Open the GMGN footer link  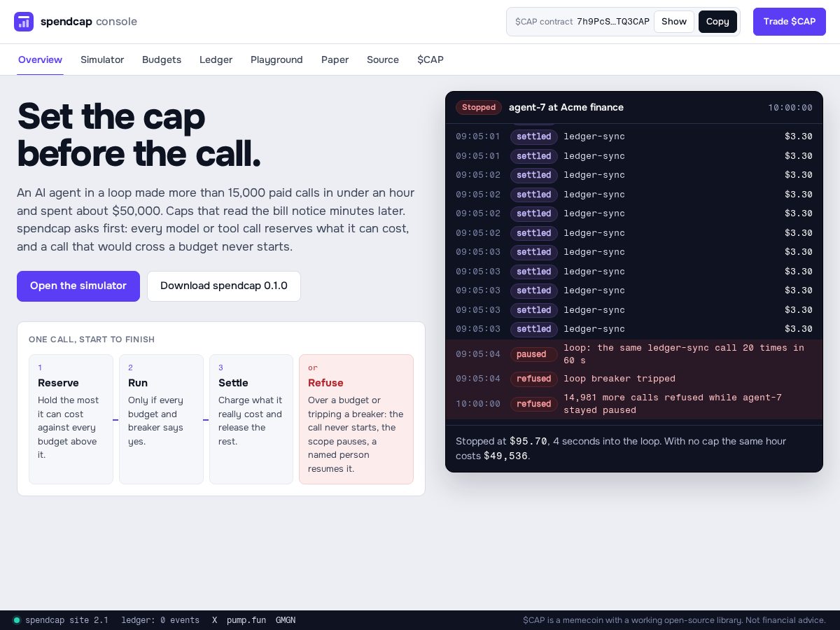(286, 620)
